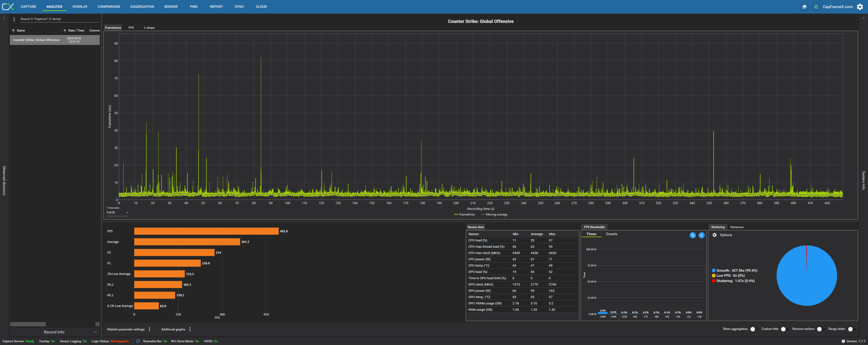Screen dimensions: 868x345
Task: Open the AGGREGATION tab
Action: coord(142,7)
